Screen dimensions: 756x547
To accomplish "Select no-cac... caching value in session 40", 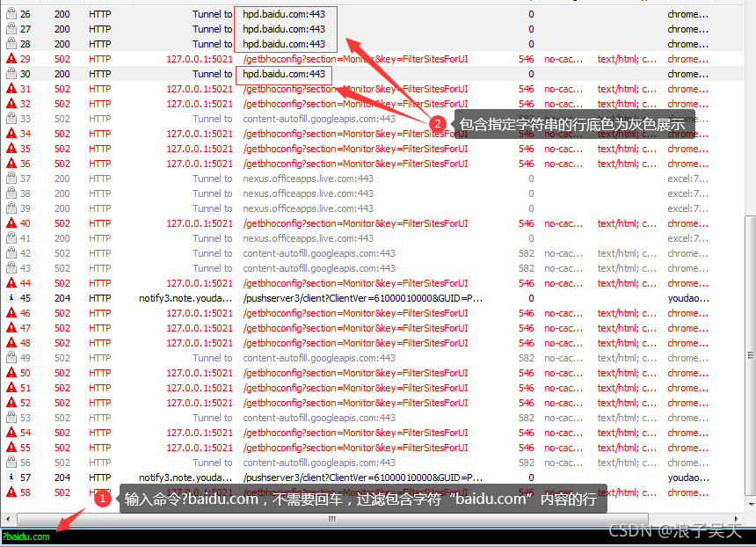I will click(563, 223).
